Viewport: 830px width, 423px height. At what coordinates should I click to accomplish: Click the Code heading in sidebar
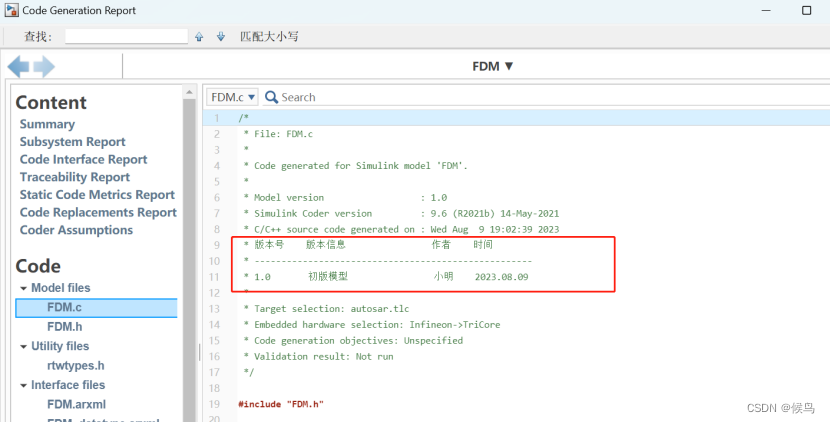(x=38, y=266)
